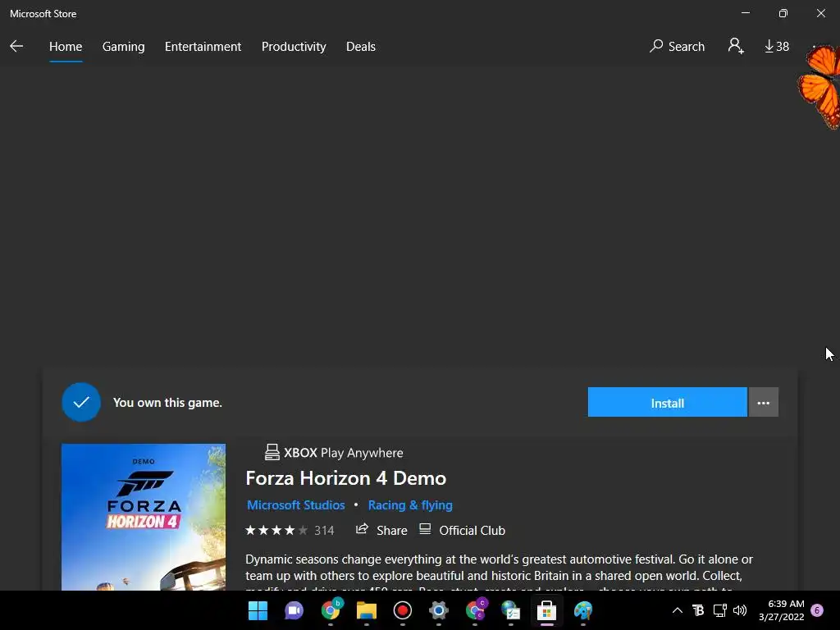
Task: Open the Entertainment tab
Action: (203, 47)
